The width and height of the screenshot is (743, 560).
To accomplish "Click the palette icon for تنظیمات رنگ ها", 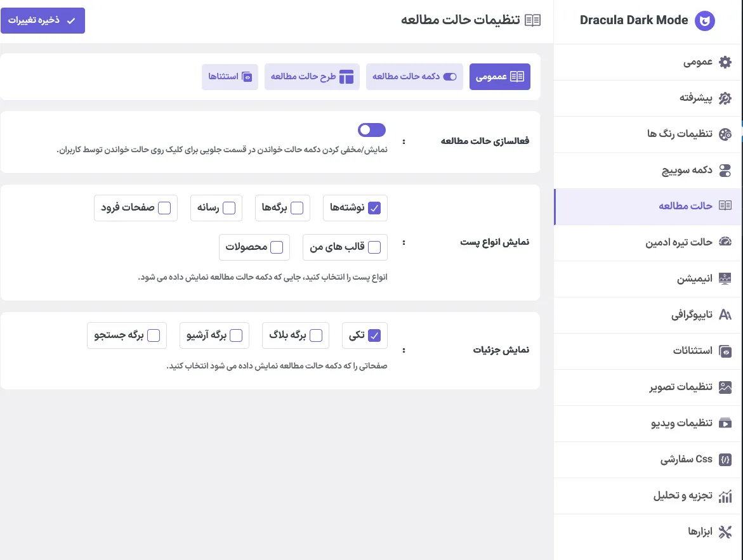I will [x=725, y=134].
